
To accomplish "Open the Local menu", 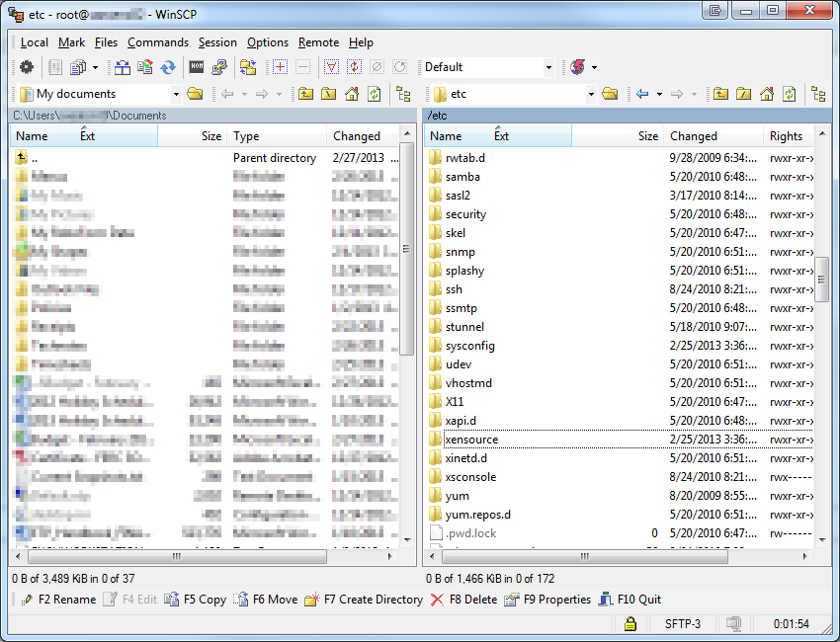I will [x=35, y=42].
